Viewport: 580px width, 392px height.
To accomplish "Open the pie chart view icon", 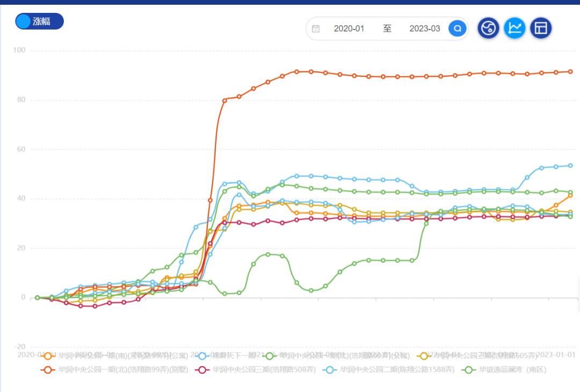I will coord(488,28).
